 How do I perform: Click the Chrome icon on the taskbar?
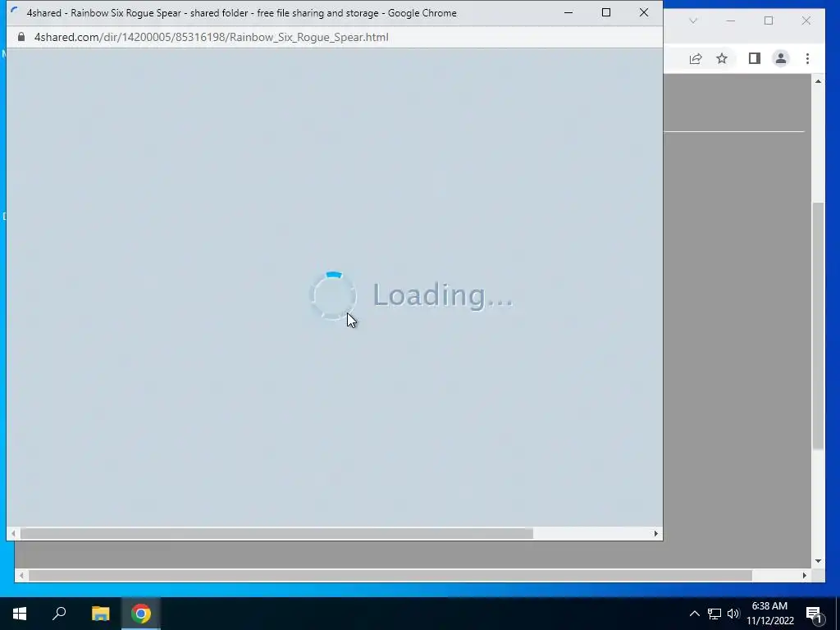(x=141, y=614)
